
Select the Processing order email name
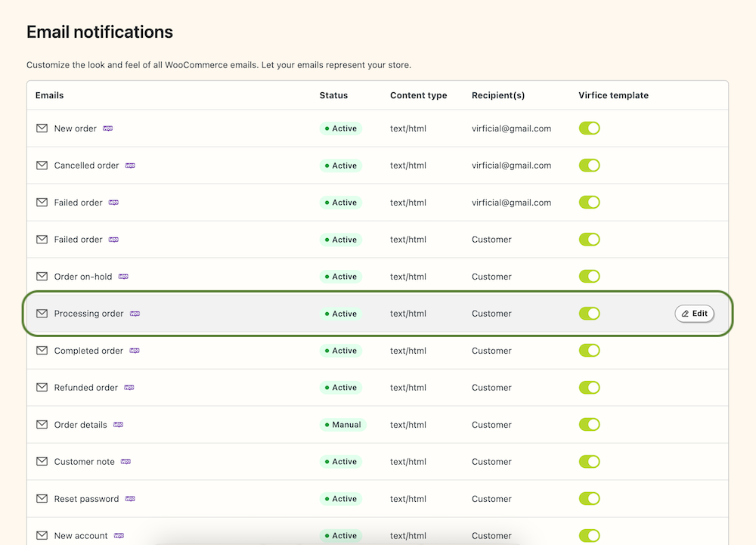click(x=88, y=314)
